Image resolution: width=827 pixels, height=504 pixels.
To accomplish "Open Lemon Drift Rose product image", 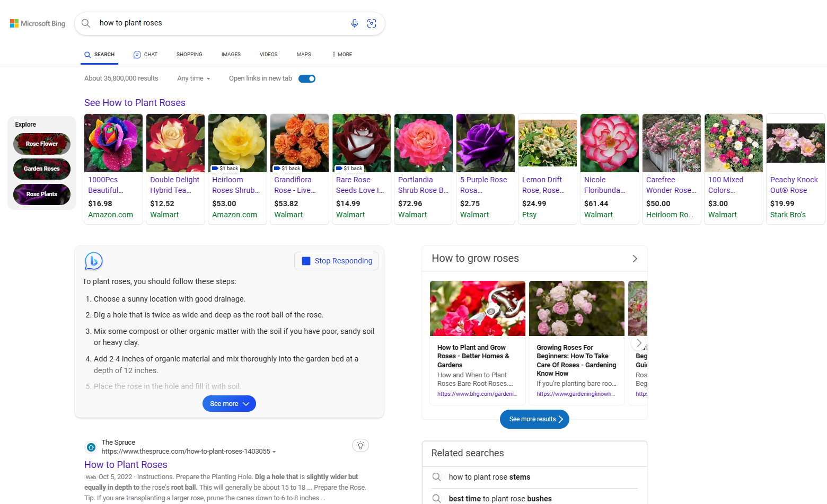I will [548, 143].
